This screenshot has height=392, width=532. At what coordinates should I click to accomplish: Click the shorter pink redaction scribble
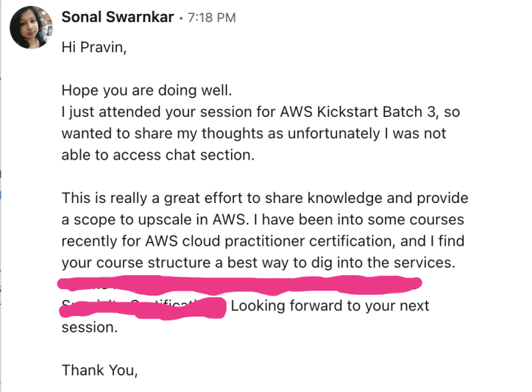167,309
